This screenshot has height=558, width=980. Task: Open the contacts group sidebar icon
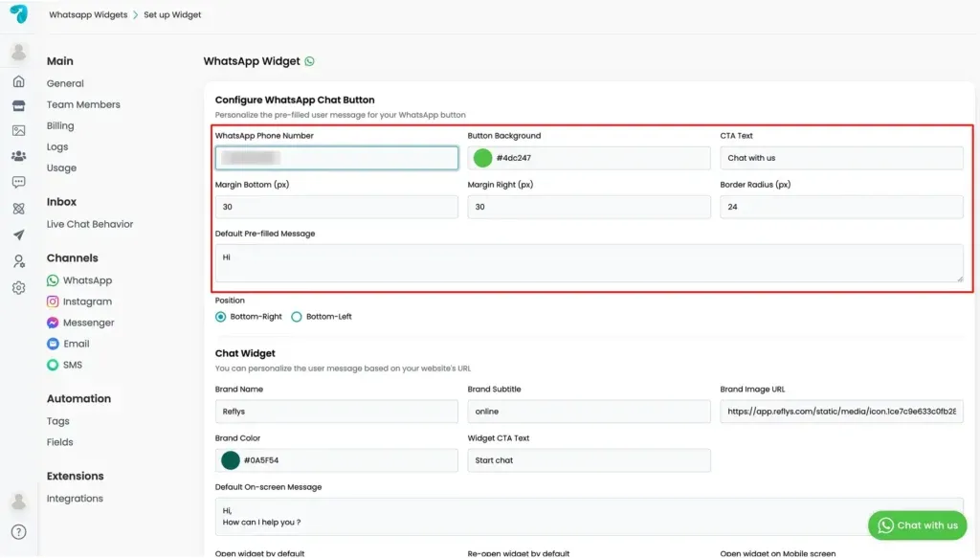point(19,156)
